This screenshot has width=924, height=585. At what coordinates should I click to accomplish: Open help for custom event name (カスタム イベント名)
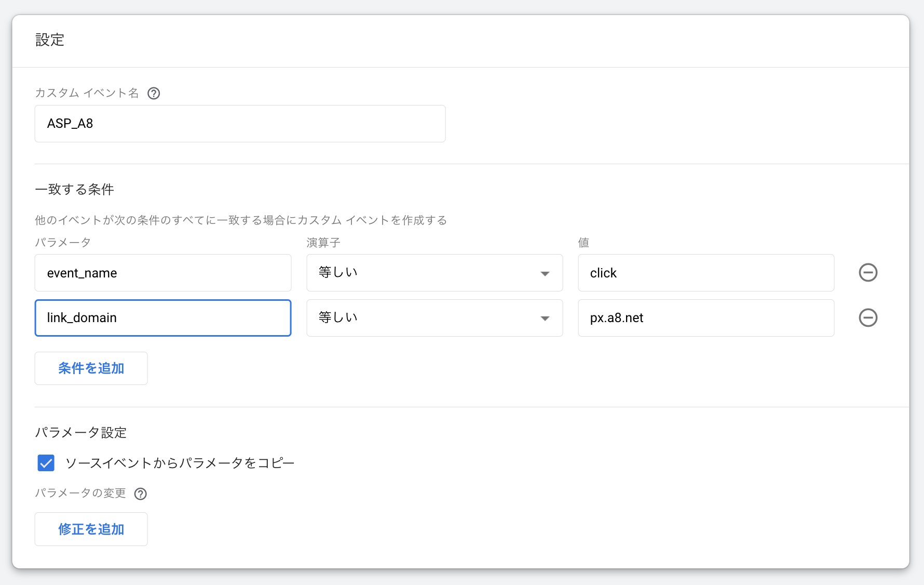(154, 94)
